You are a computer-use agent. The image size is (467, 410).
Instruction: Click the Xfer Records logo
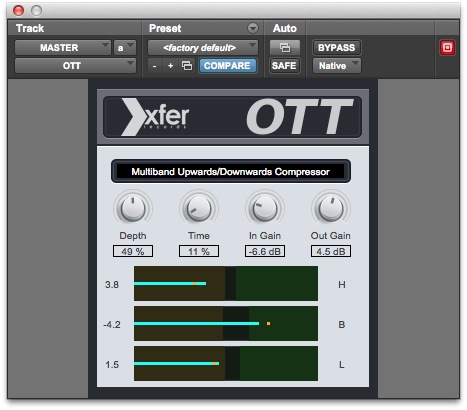pyautogui.click(x=155, y=117)
